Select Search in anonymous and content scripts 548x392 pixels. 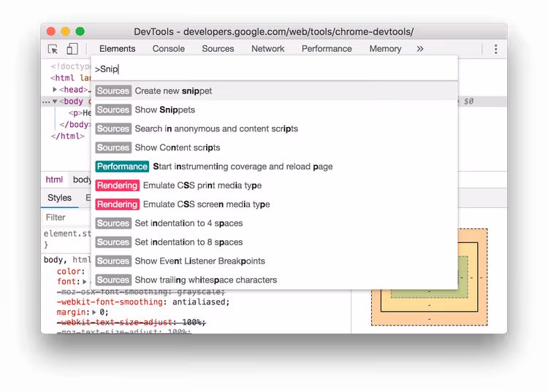tap(274, 128)
